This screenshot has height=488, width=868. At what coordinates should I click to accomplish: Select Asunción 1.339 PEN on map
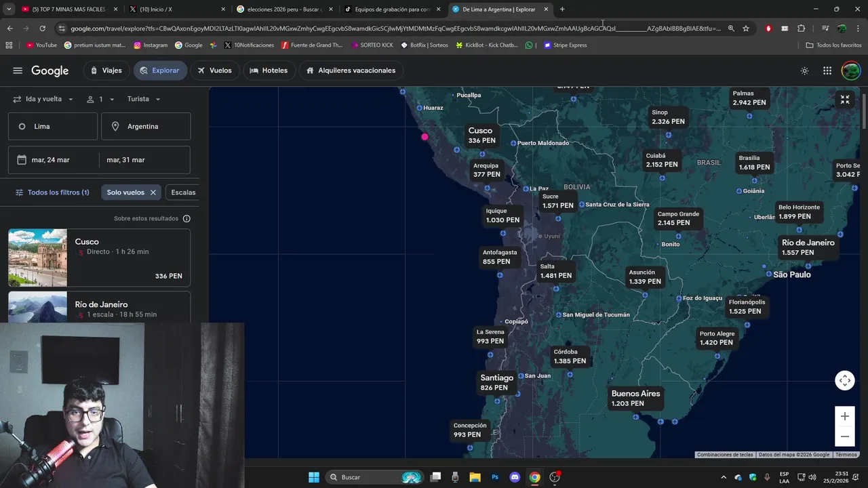[644, 277]
